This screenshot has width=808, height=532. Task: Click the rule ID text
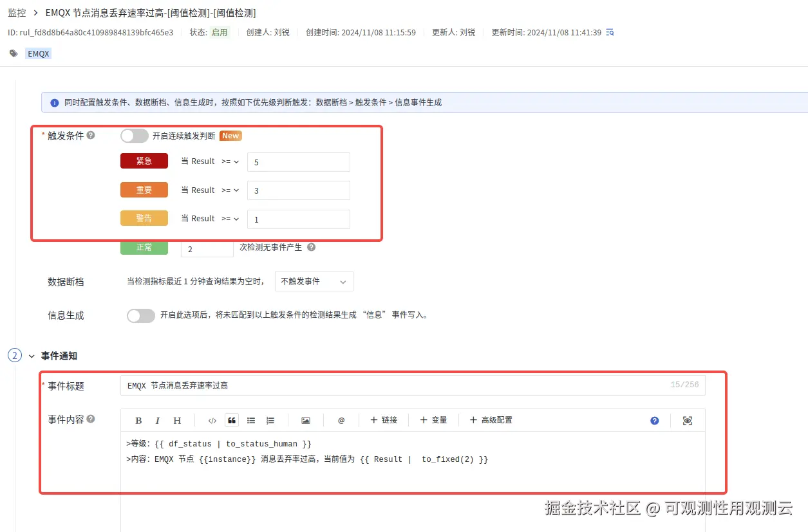(90, 32)
